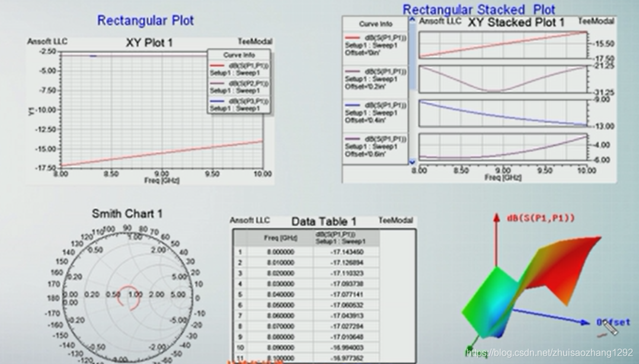Click the 8.010000 frequency cell
The image size is (639, 364).
pyautogui.click(x=280, y=263)
